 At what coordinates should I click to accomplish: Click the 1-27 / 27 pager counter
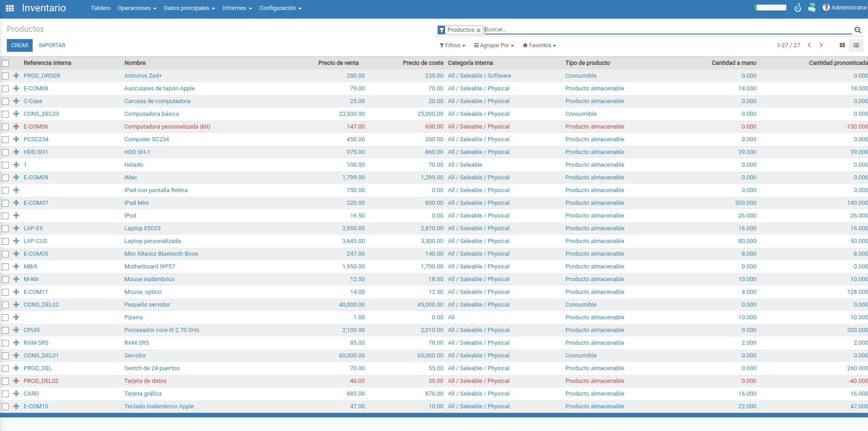(x=788, y=45)
